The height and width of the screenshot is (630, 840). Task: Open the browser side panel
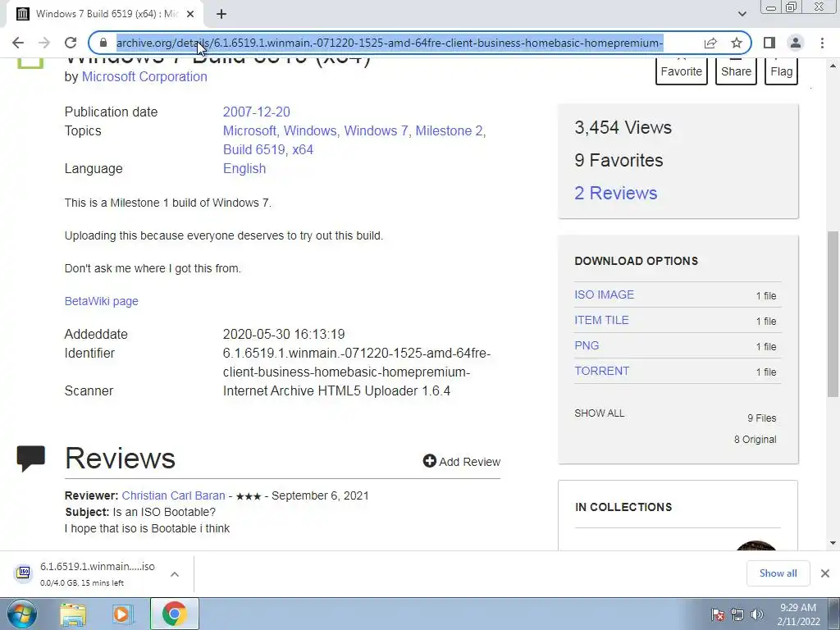pyautogui.click(x=769, y=43)
